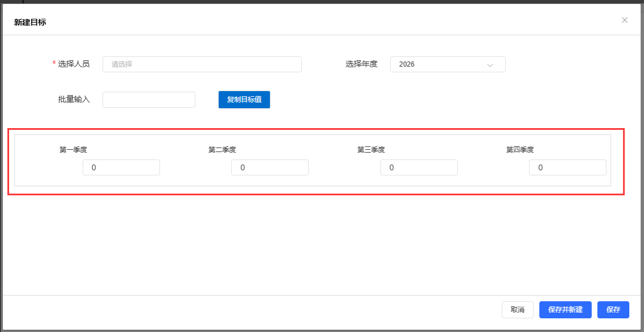Save the target using 保存 button
This screenshot has height=332, width=644.
pyautogui.click(x=613, y=310)
